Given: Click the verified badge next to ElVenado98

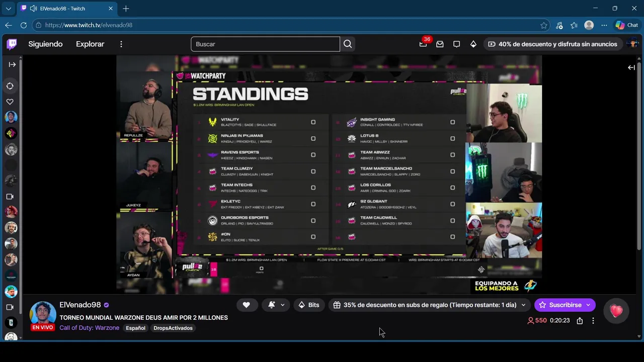Looking at the screenshot, I should click(106, 305).
